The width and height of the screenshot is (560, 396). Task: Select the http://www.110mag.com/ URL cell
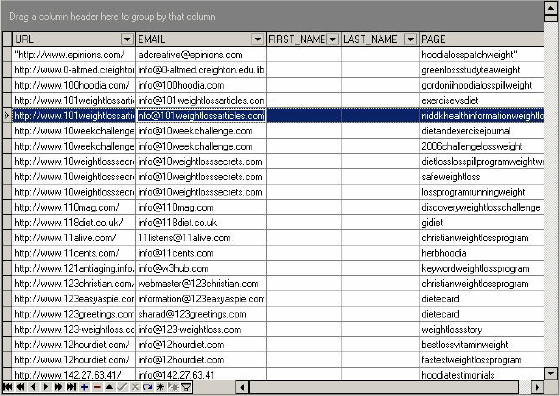(74, 207)
